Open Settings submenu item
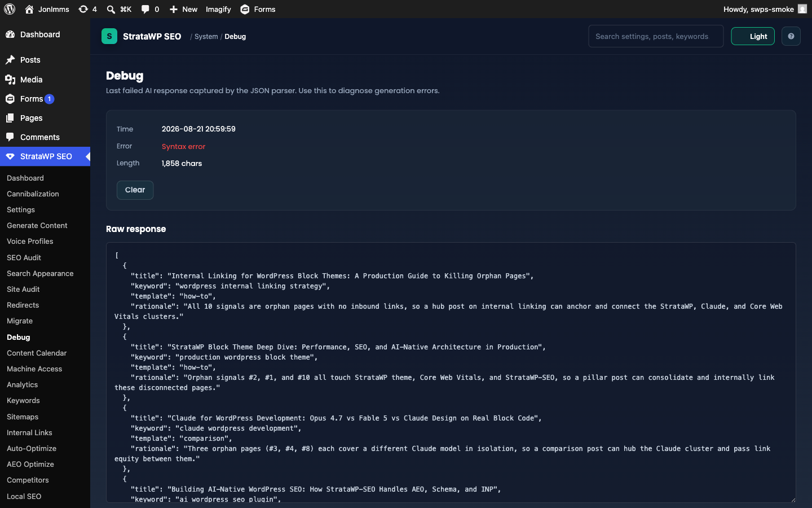The image size is (812, 508). [21, 209]
